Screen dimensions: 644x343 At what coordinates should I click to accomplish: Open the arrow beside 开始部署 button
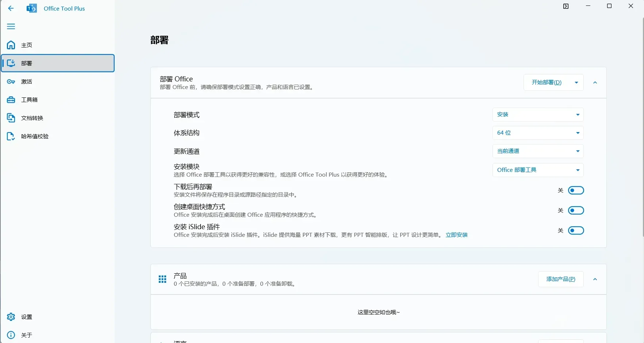click(576, 82)
